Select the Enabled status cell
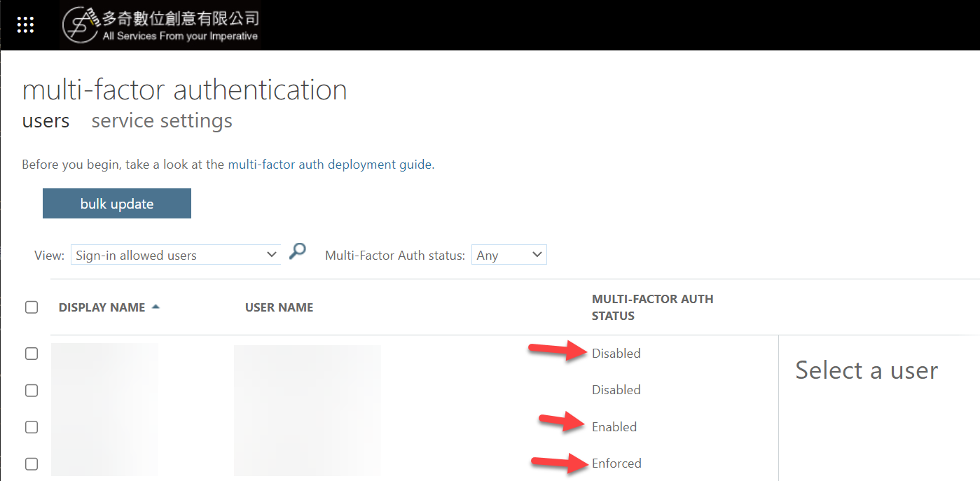The height and width of the screenshot is (481, 980). (x=614, y=427)
